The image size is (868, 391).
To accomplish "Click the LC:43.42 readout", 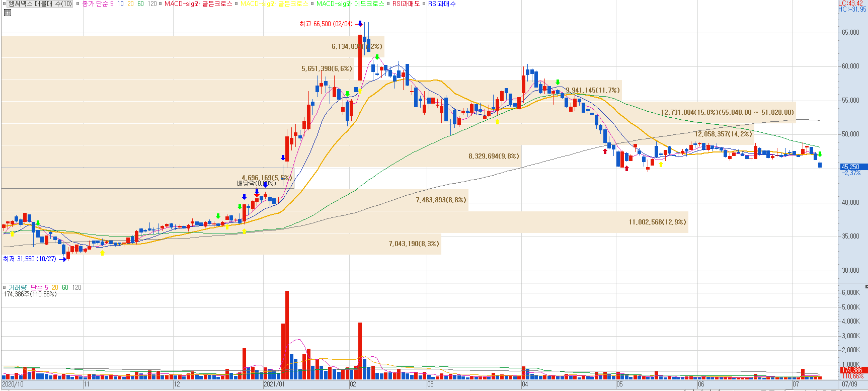I will [851, 3].
